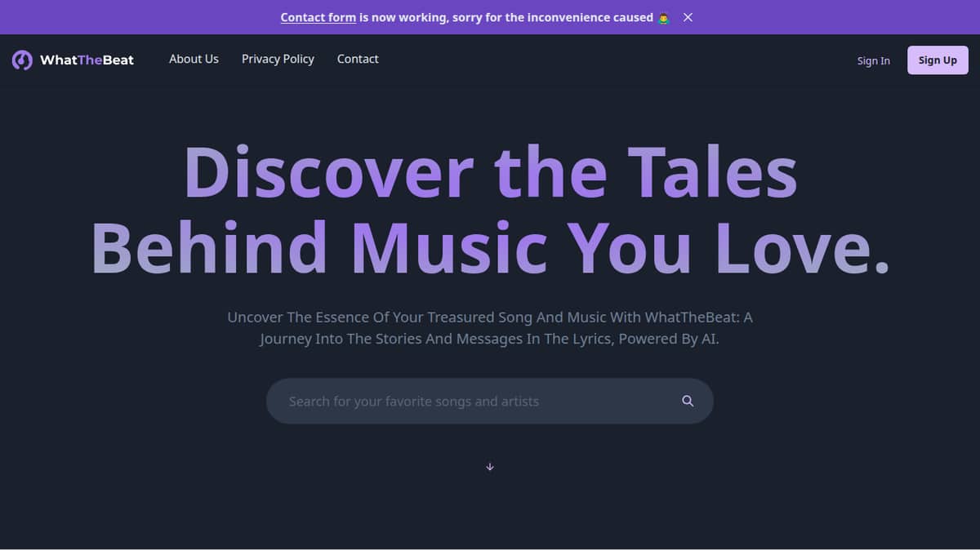Click the down arrow below the search bar
980x550 pixels.
pyautogui.click(x=490, y=467)
